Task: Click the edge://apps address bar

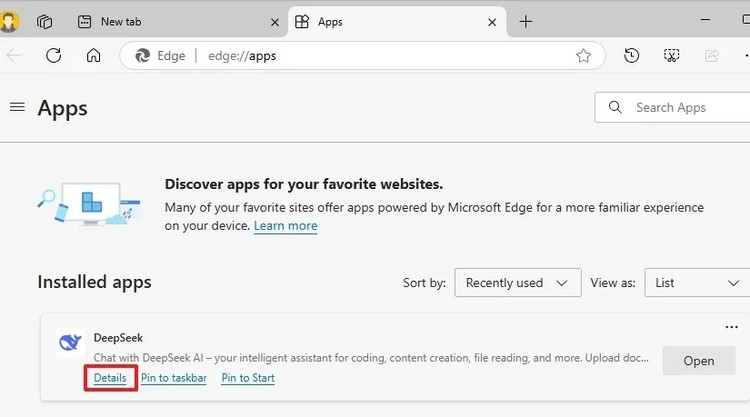Action: pos(362,55)
